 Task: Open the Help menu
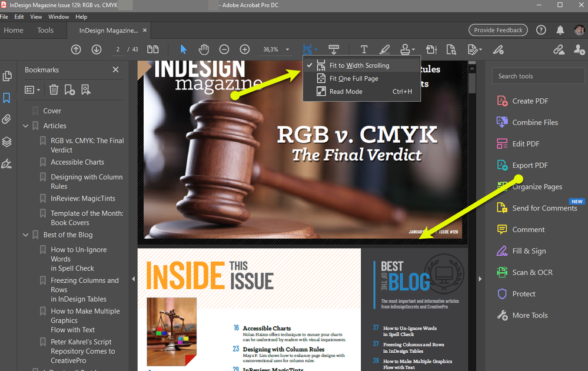pyautogui.click(x=81, y=17)
